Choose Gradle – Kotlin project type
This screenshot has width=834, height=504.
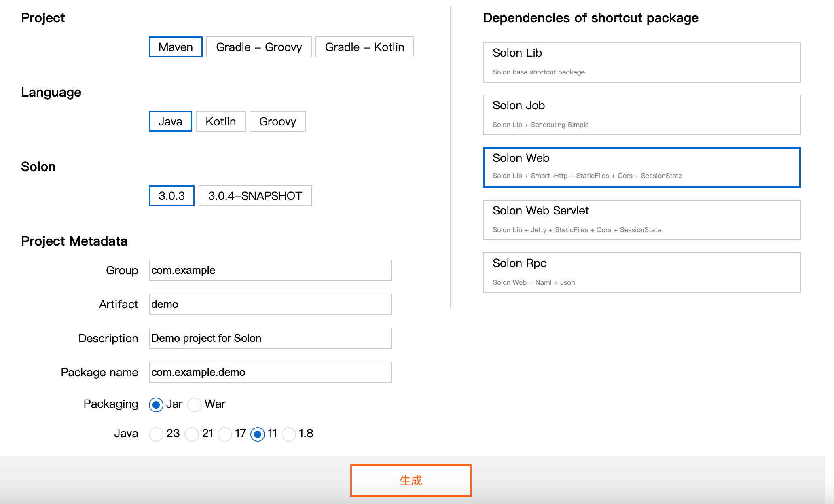[x=364, y=47]
